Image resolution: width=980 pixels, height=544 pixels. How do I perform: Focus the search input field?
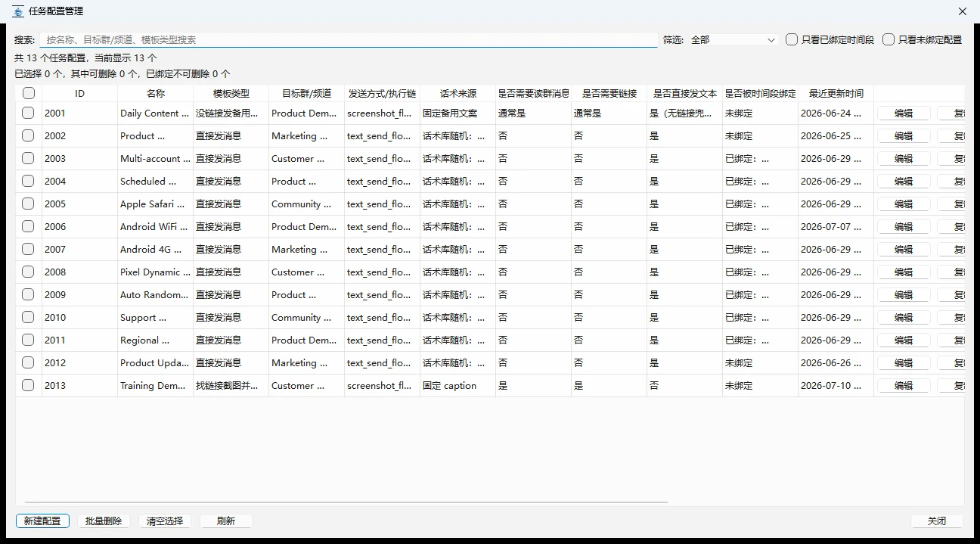349,39
